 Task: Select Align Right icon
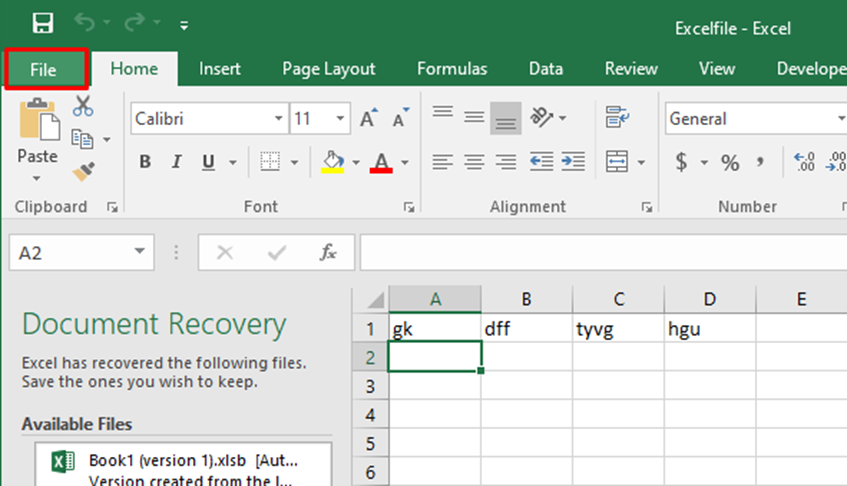506,161
